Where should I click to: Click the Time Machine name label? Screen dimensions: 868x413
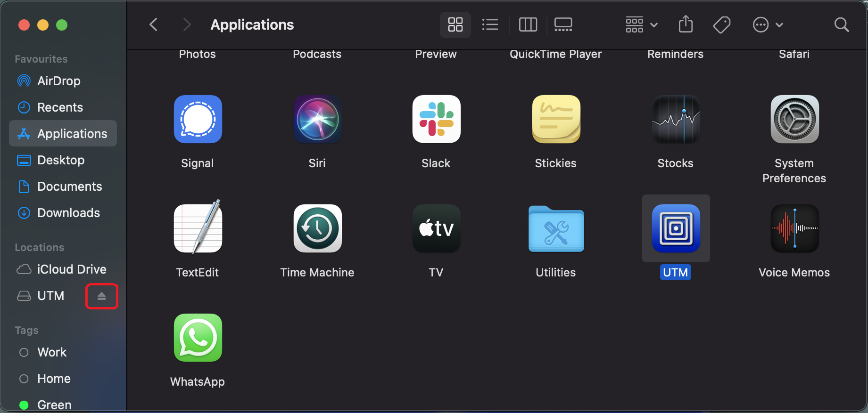317,272
